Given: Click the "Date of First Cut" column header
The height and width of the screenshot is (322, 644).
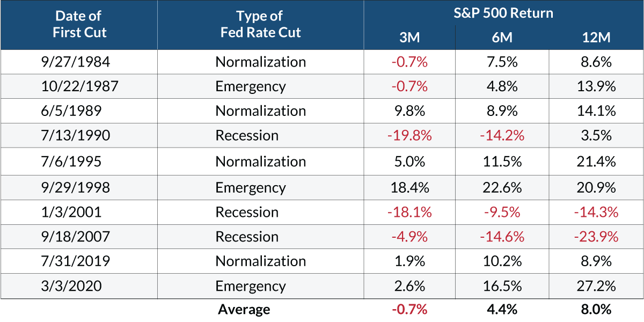Looking at the screenshot, I should pyautogui.click(x=79, y=24).
